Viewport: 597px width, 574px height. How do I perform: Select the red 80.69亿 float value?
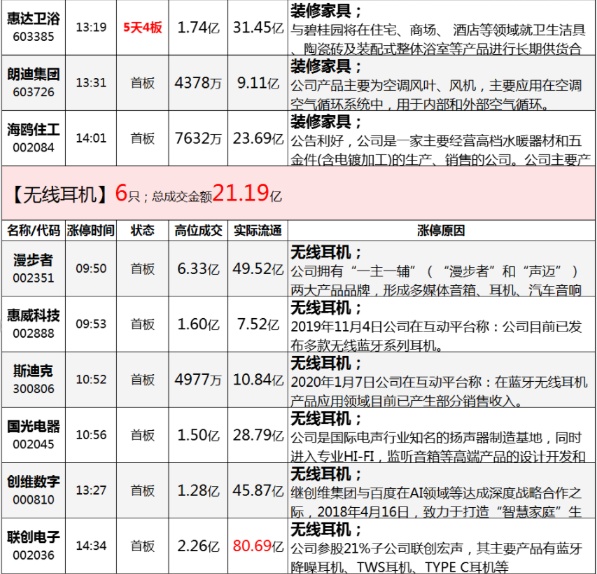258,546
